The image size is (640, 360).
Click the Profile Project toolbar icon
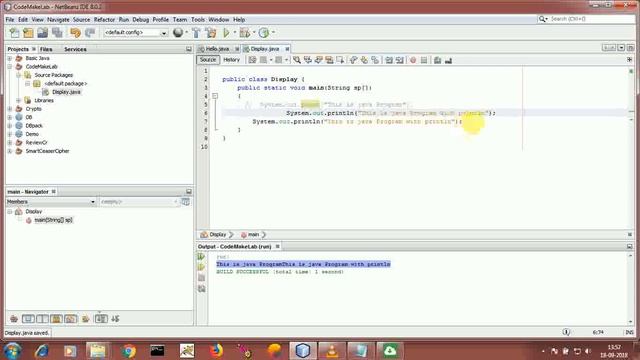point(264,33)
